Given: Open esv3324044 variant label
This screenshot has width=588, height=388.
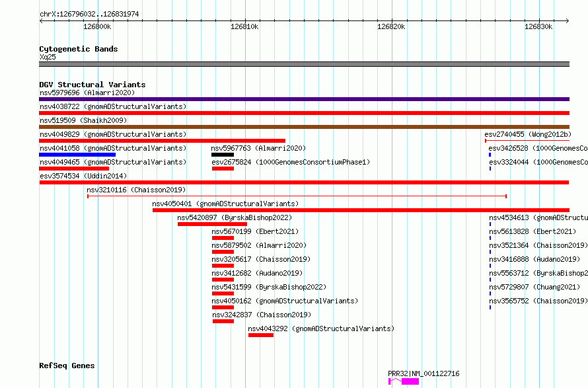Looking at the screenshot, I should (538, 162).
